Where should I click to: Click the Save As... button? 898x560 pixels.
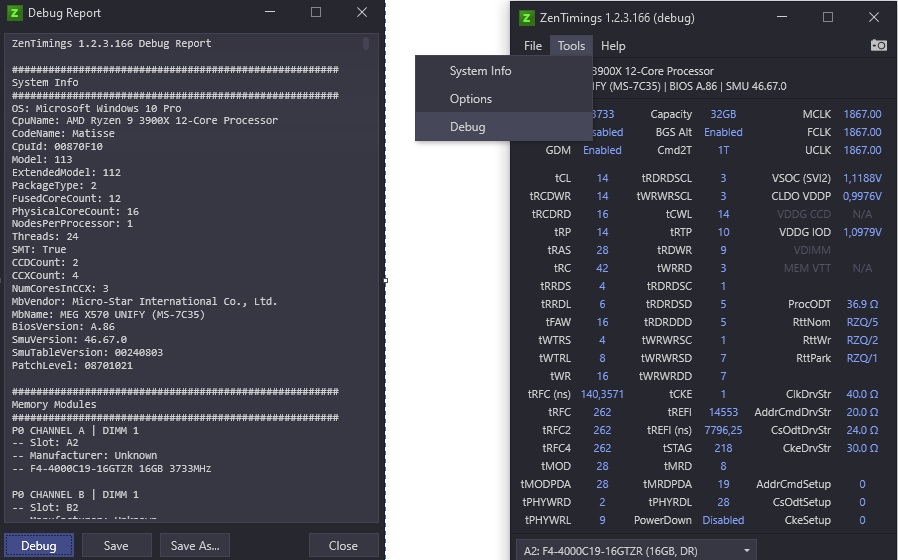click(x=195, y=546)
